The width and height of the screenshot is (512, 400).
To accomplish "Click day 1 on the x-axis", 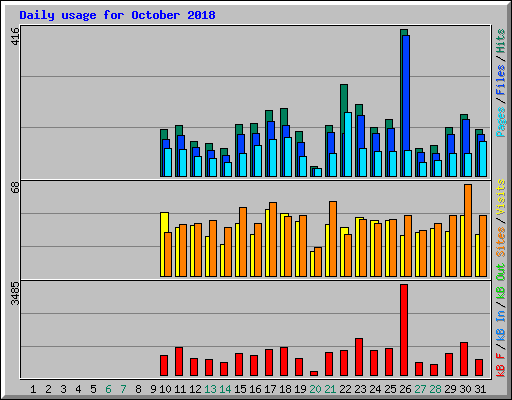I will tap(33, 389).
